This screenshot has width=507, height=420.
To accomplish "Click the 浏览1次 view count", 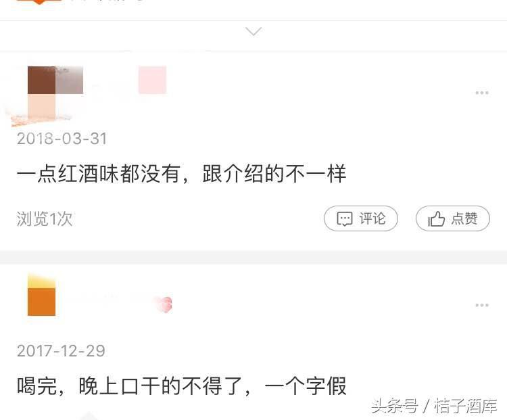I will [x=45, y=218].
